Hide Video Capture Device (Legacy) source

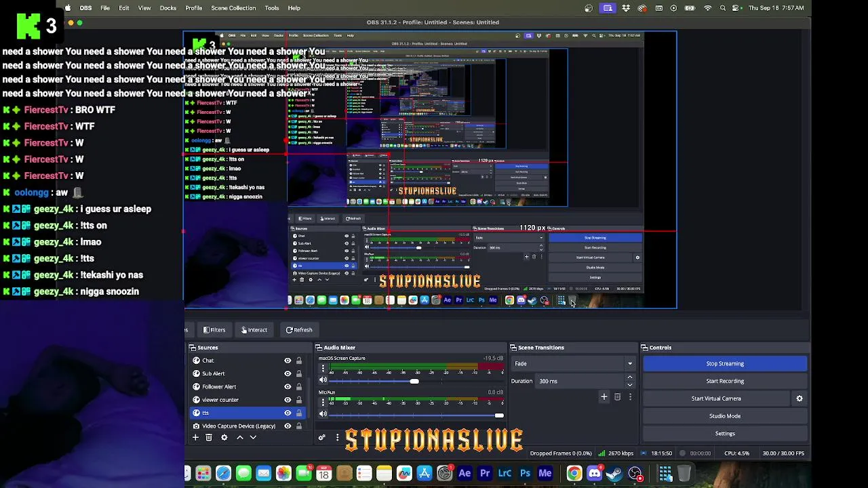tap(288, 426)
